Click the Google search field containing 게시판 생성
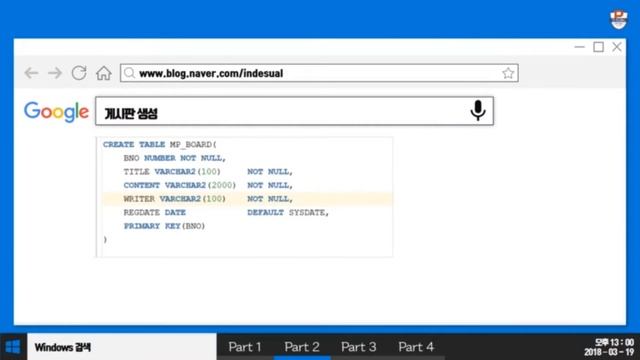 click(x=294, y=111)
